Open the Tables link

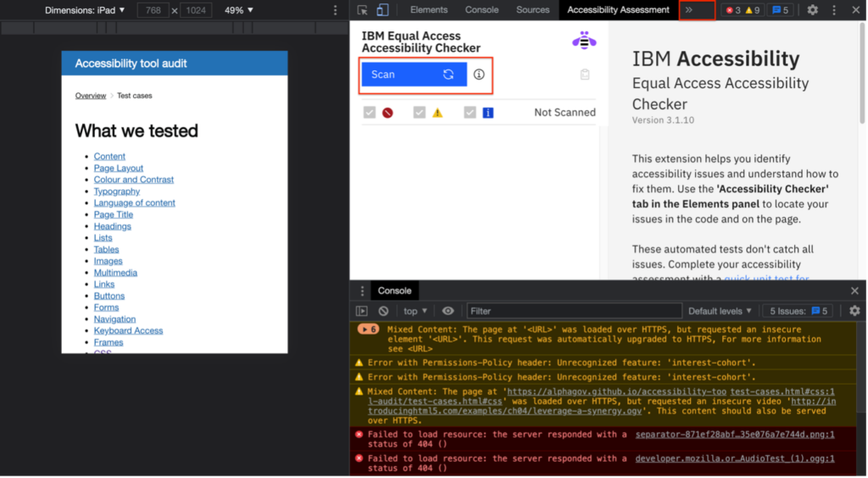click(x=106, y=249)
